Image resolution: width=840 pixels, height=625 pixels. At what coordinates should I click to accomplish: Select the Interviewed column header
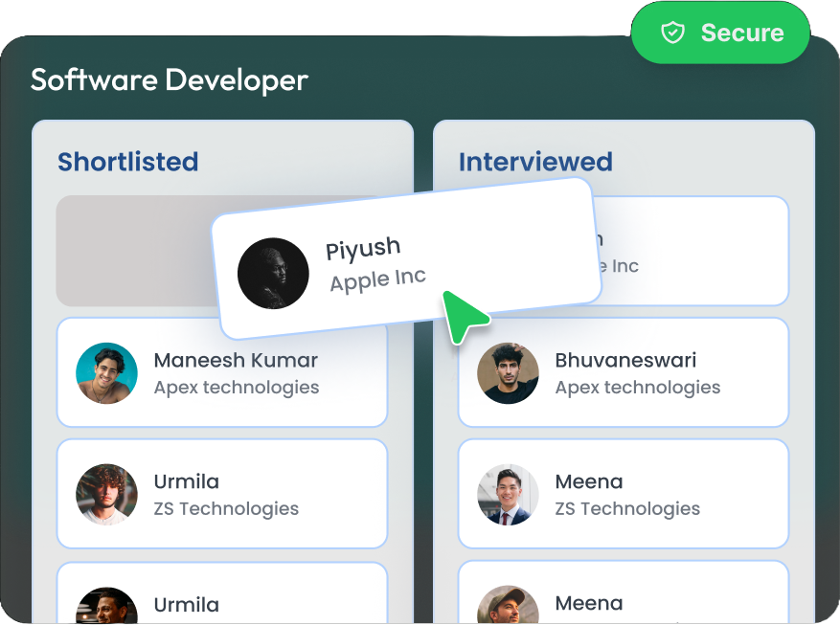[x=536, y=162]
